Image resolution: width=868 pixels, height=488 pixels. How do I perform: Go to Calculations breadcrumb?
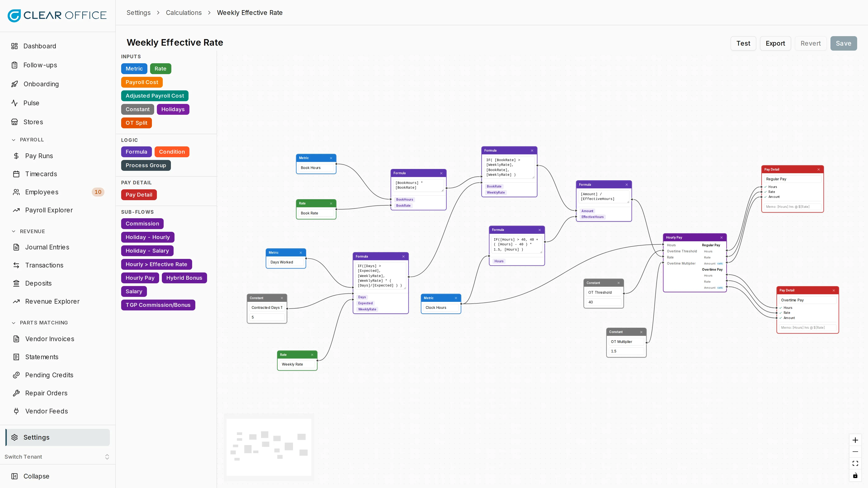click(184, 13)
